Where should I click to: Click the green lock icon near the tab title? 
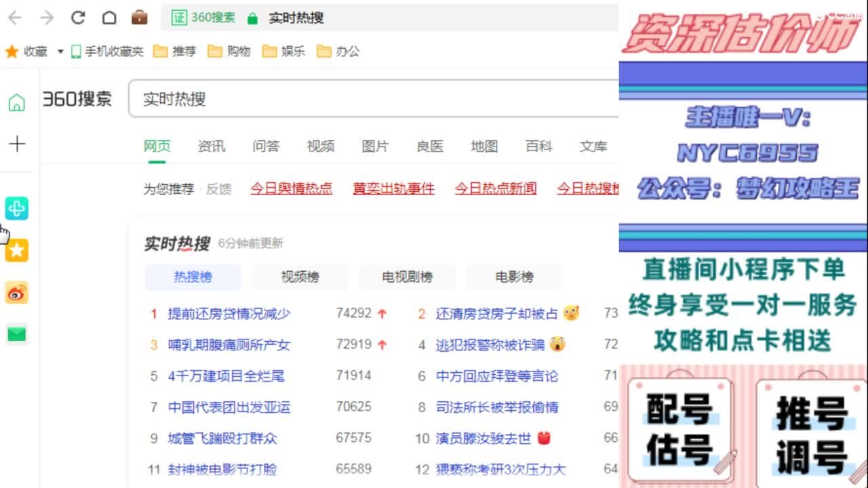(x=251, y=18)
